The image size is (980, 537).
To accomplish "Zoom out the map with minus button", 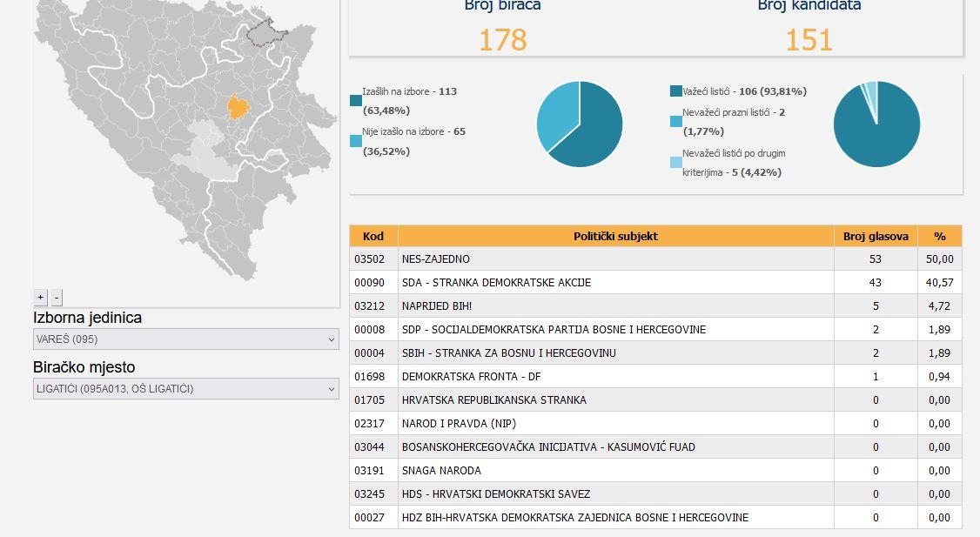I will pyautogui.click(x=57, y=298).
